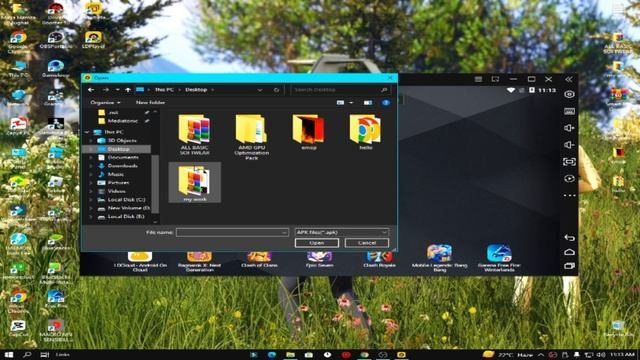
Task: Select Local Disk (E:) in the tree
Action: 126,217
